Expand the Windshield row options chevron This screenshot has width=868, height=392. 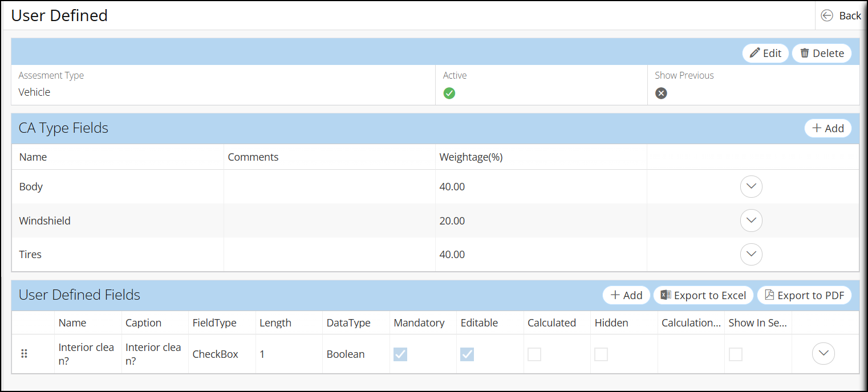coord(751,220)
